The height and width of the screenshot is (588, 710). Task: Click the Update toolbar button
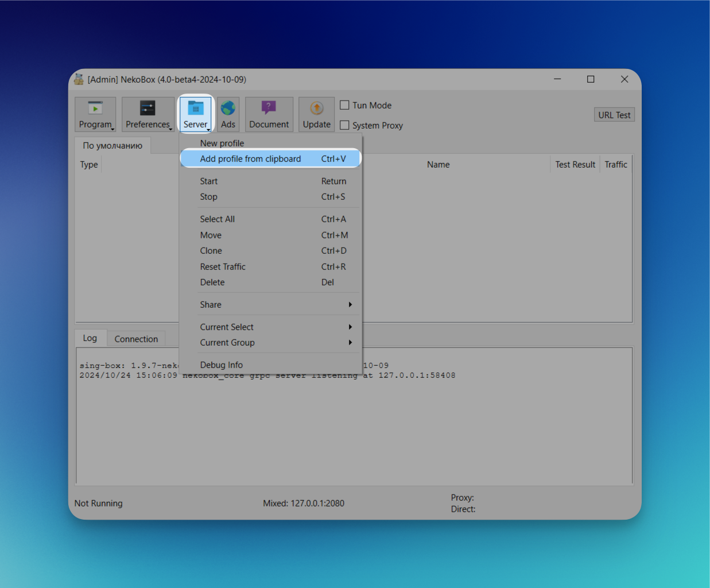point(317,114)
